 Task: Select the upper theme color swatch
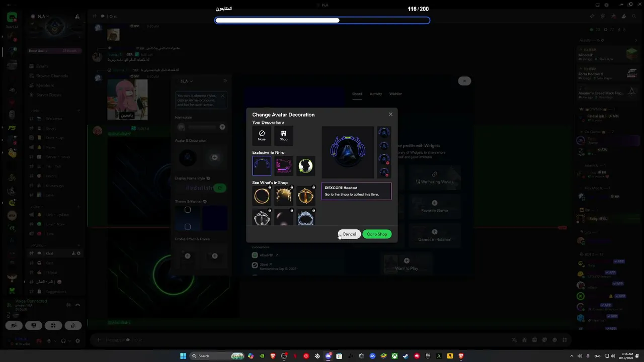pos(188,210)
